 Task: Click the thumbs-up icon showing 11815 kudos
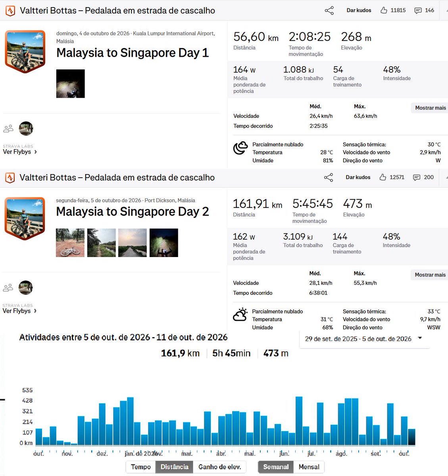click(384, 10)
